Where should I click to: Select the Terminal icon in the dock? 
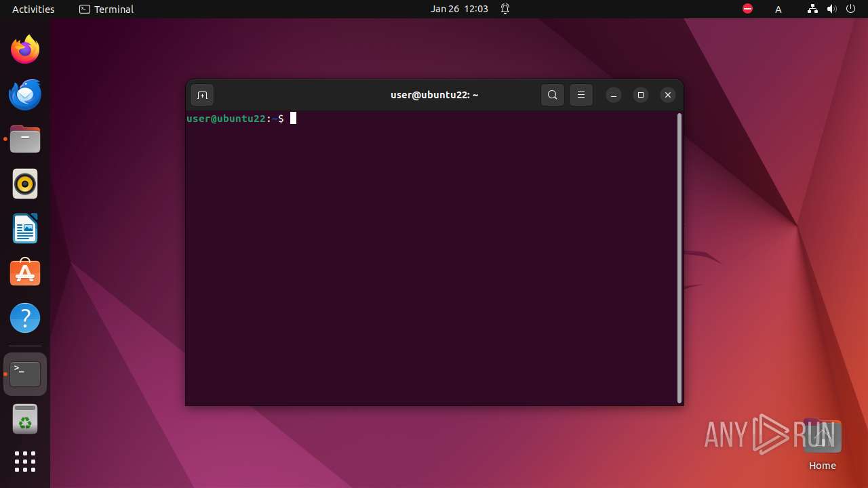25,374
